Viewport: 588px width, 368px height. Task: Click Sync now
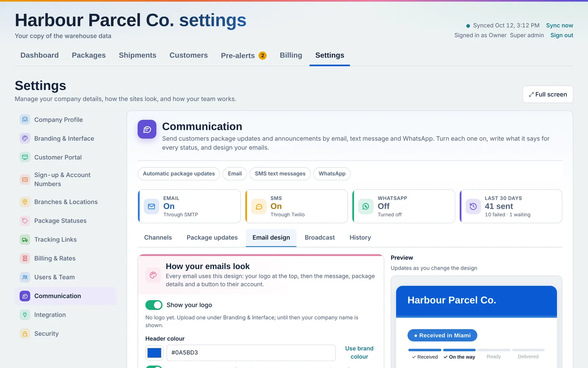(x=559, y=25)
